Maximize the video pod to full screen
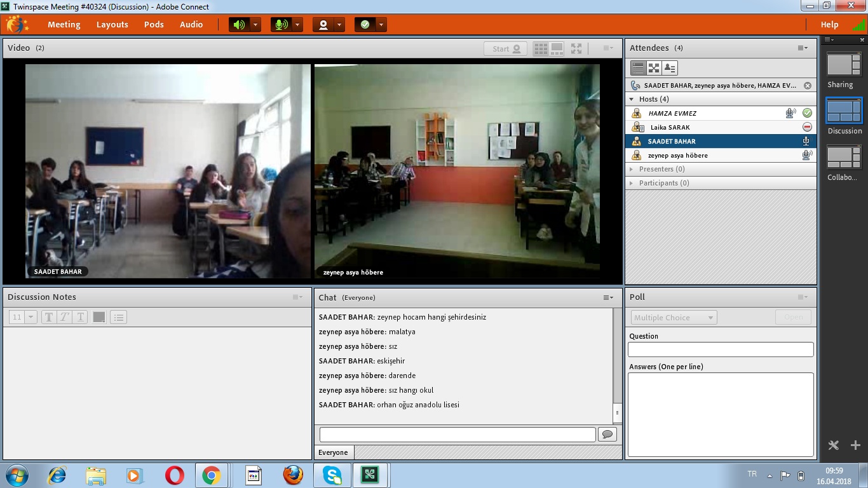The height and width of the screenshot is (488, 868). 576,48
